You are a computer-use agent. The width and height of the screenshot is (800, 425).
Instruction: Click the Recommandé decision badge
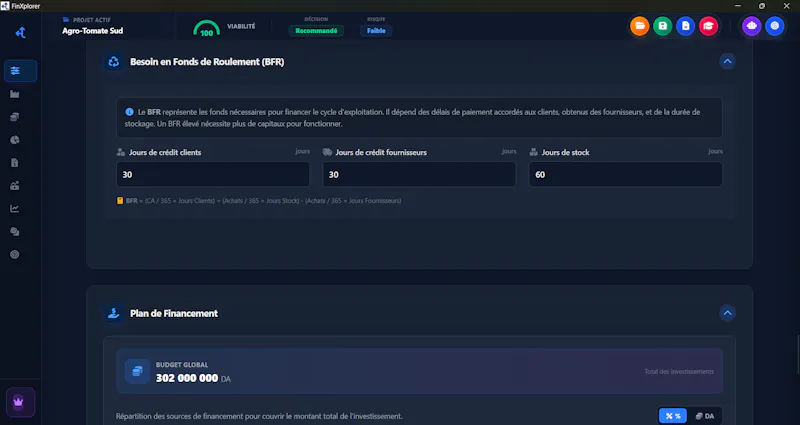pyautogui.click(x=316, y=31)
